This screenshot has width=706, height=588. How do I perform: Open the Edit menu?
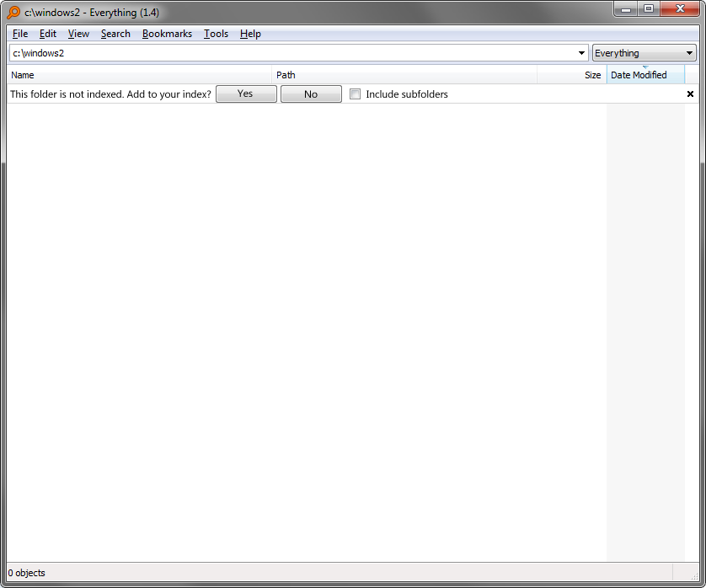coord(48,34)
